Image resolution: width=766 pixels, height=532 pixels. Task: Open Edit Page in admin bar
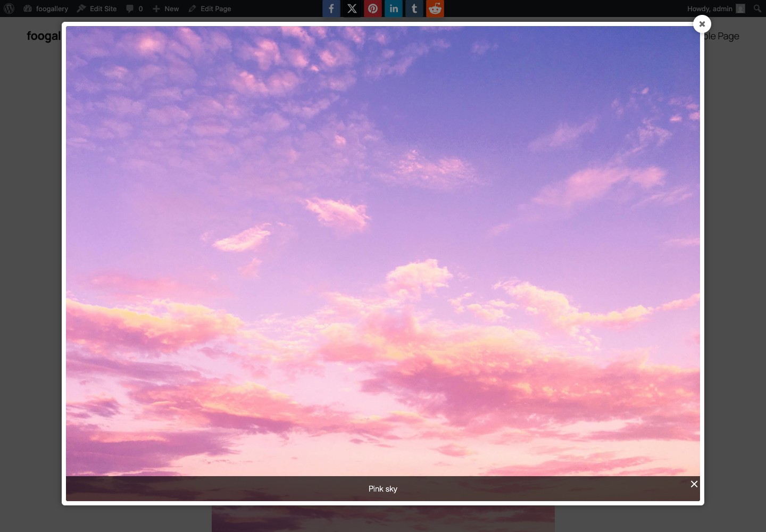click(210, 9)
